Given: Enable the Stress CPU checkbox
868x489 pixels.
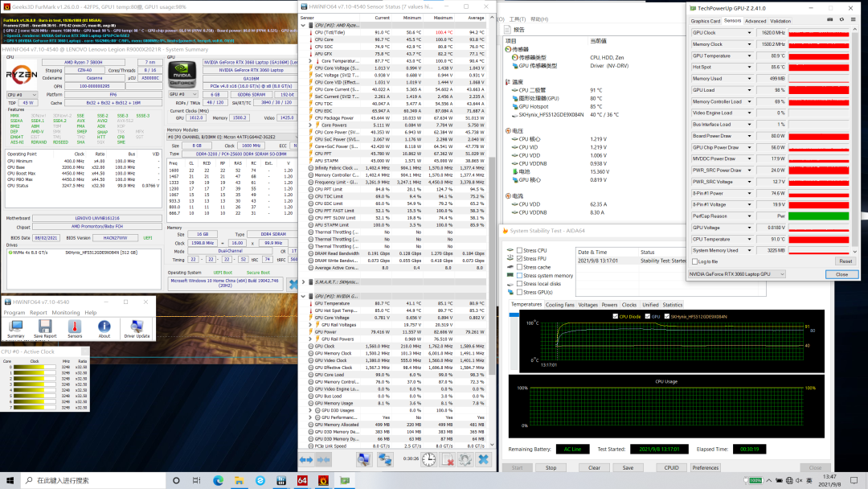Looking at the screenshot, I should coord(519,250).
